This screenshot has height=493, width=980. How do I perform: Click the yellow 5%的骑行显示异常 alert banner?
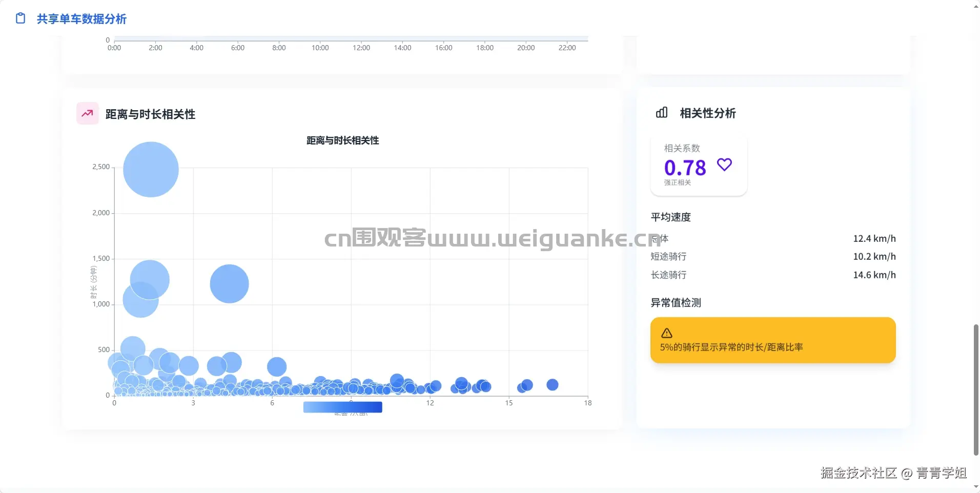(x=773, y=340)
